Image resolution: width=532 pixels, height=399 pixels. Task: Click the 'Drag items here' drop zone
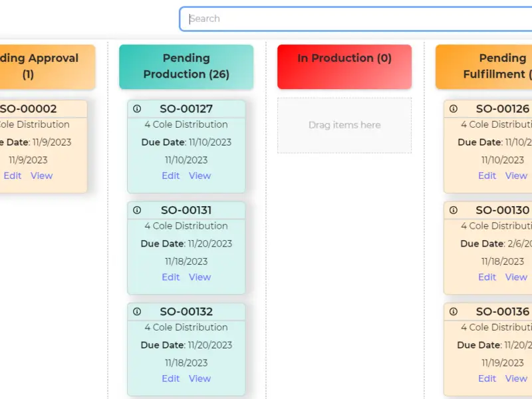[344, 126]
